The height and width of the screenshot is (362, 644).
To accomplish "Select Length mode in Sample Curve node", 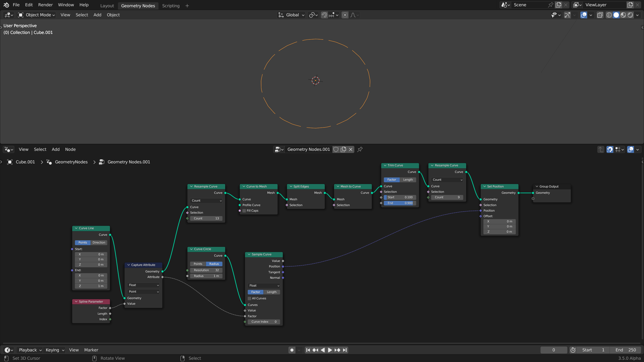I will tap(272, 292).
